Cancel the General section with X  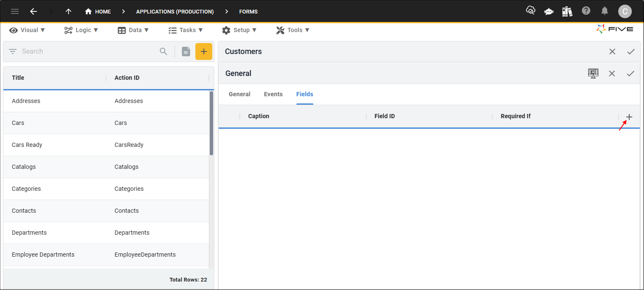612,73
